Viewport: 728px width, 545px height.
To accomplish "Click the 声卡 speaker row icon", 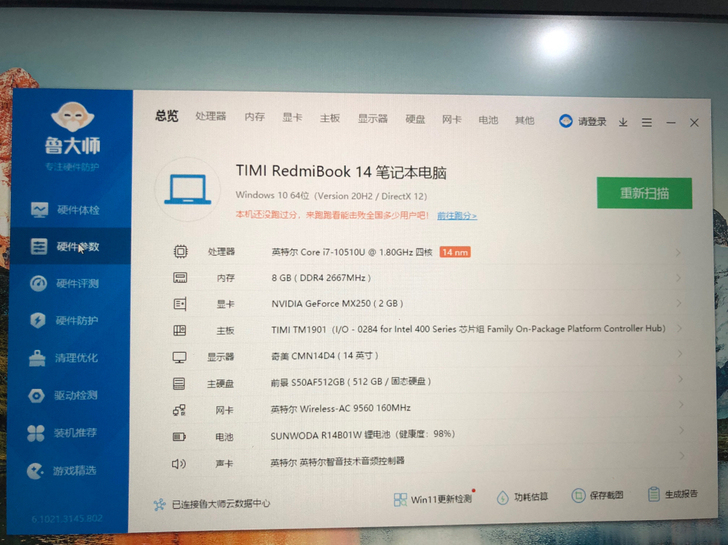I will [179, 463].
